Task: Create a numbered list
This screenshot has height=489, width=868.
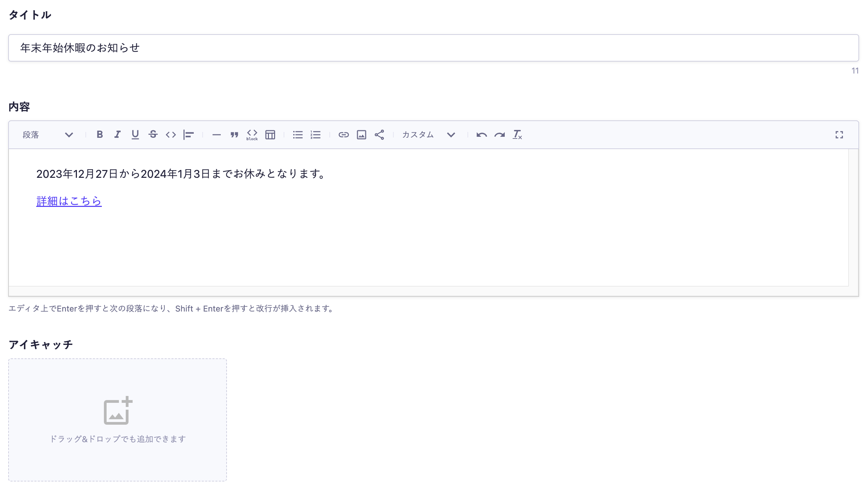Action: [x=316, y=135]
